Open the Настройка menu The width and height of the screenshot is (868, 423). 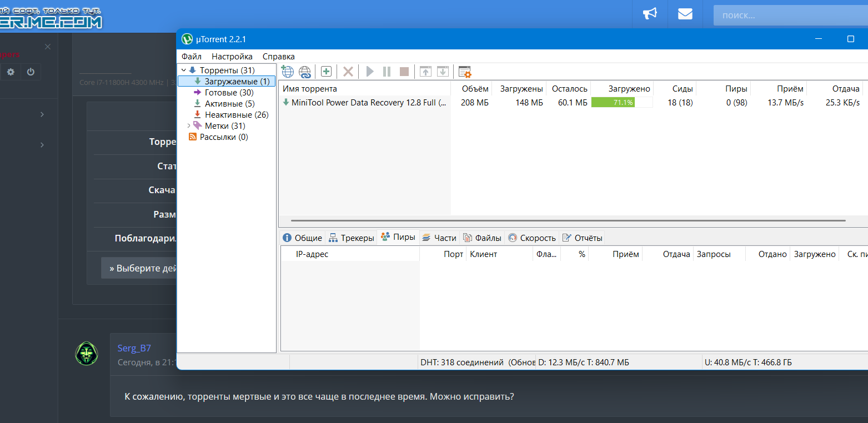click(232, 57)
